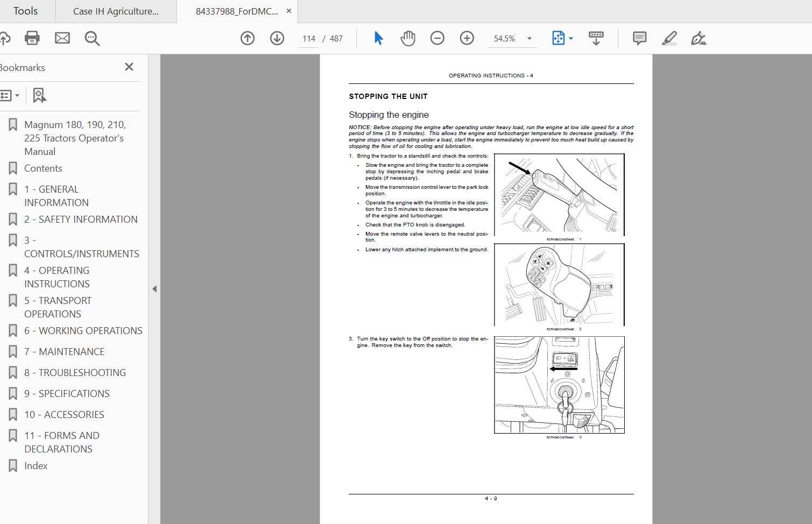Go to previous page arrow
This screenshot has width=812, height=524.
[x=248, y=38]
